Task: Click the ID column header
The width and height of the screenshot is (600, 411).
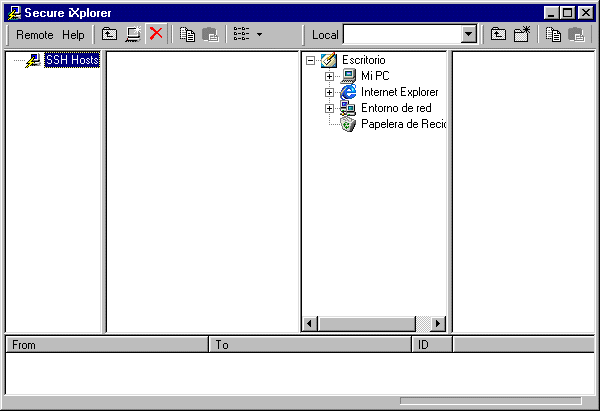Action: tap(432, 345)
